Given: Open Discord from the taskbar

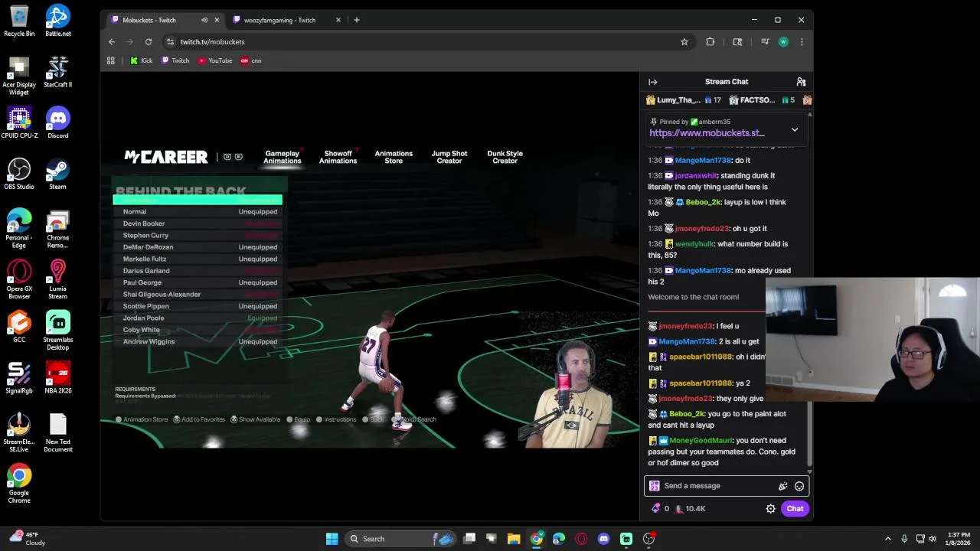Looking at the screenshot, I should click(603, 539).
